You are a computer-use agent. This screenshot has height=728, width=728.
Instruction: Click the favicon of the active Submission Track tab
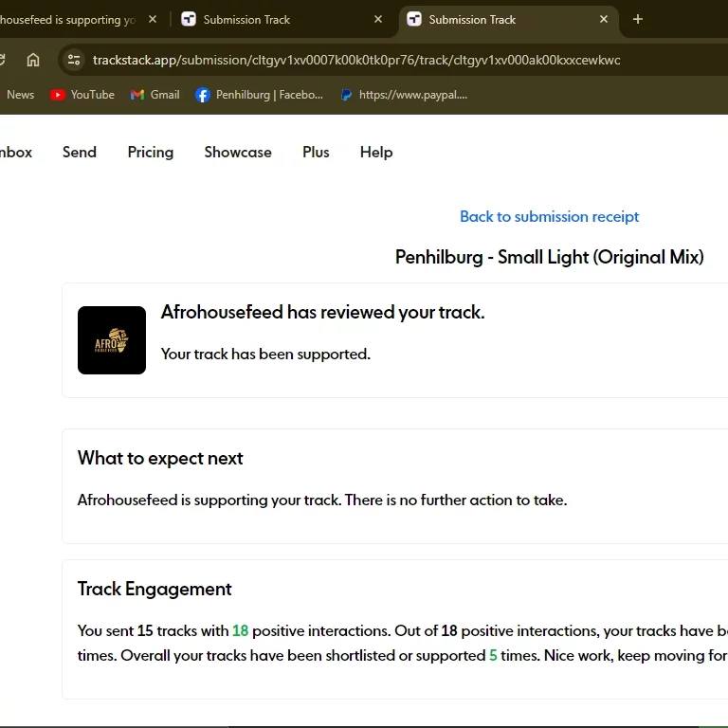tap(413, 20)
